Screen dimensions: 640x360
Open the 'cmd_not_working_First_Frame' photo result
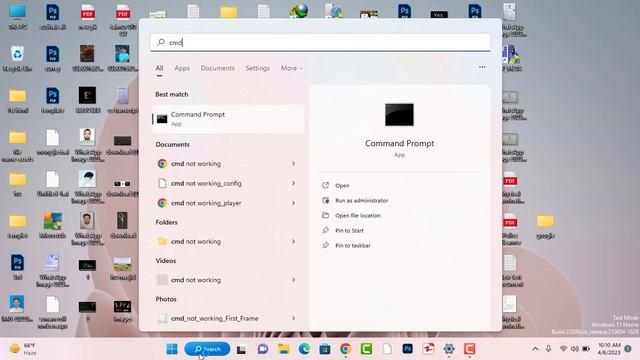coord(220,318)
